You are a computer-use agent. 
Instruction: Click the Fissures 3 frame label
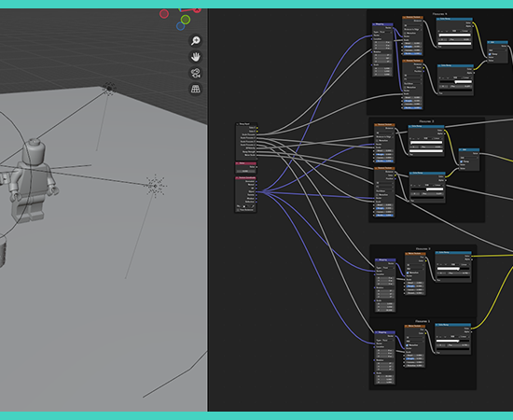click(x=426, y=121)
